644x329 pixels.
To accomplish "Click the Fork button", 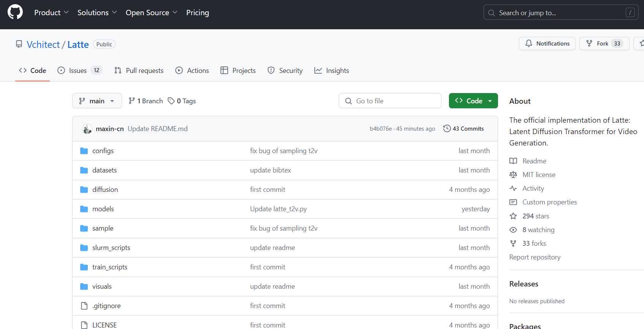I will pyautogui.click(x=604, y=43).
